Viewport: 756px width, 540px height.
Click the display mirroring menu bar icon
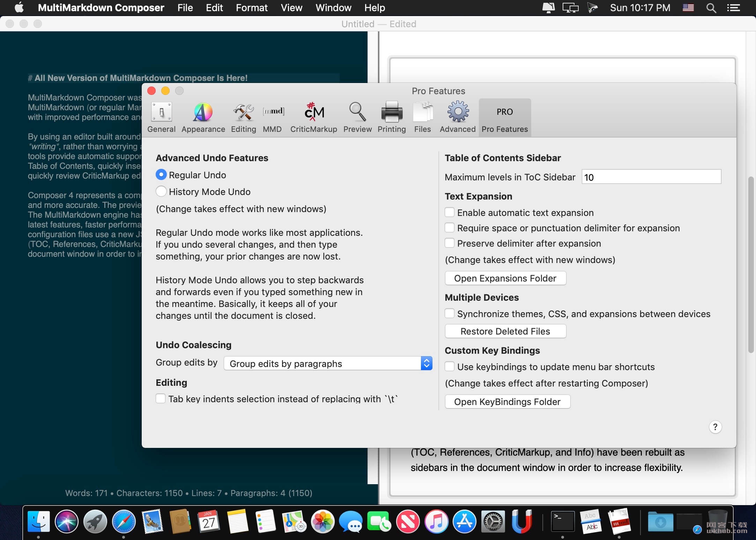570,8
